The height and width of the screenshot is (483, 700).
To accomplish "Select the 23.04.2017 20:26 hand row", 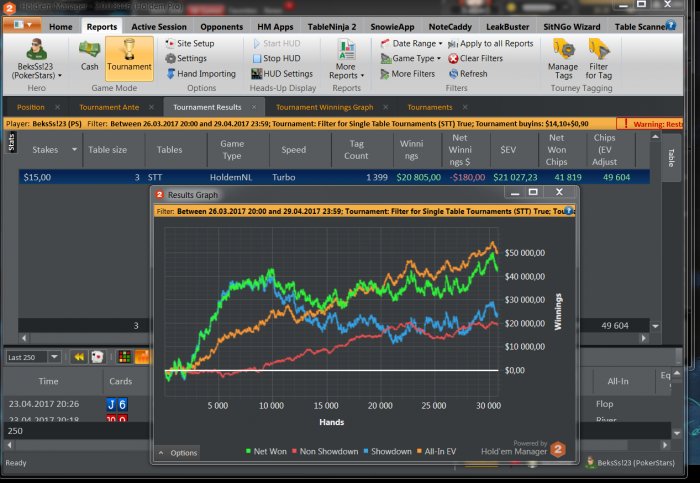I will pos(76,404).
